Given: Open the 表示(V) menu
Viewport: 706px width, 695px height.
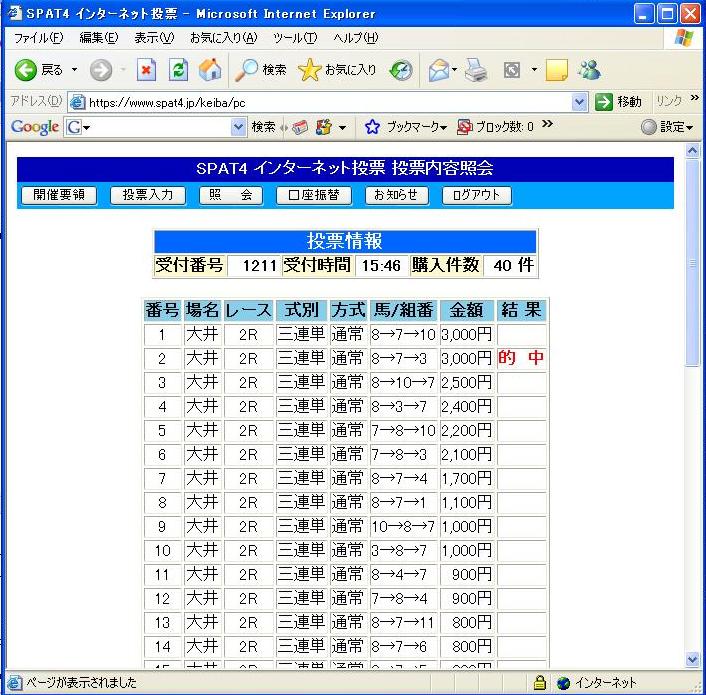Looking at the screenshot, I should pos(154,38).
